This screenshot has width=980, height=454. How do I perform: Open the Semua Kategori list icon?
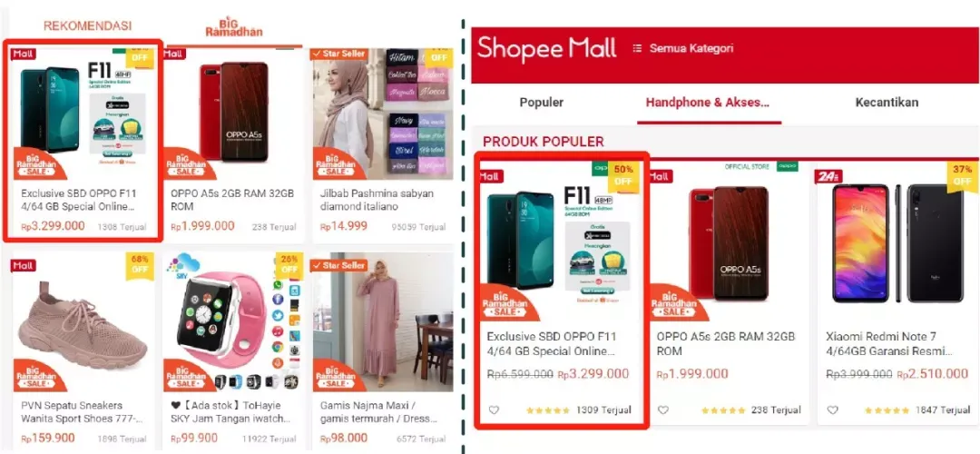click(636, 48)
